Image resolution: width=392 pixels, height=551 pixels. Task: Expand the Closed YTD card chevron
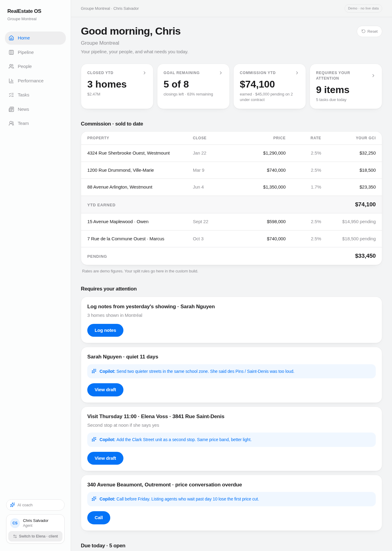(145, 73)
